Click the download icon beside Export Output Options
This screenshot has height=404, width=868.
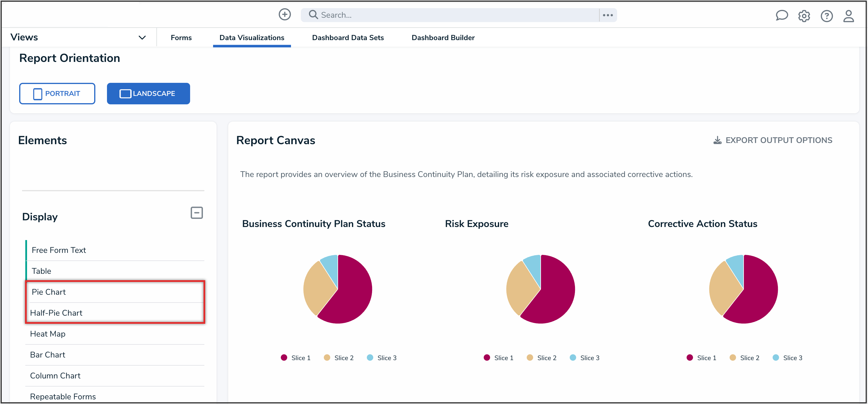point(718,140)
